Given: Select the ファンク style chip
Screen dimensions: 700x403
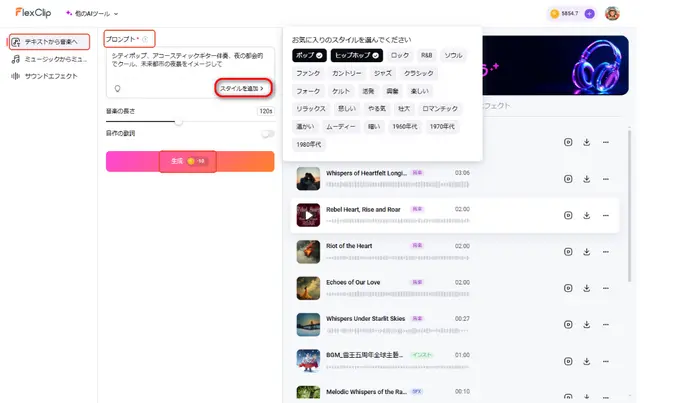Looking at the screenshot, I should click(308, 73).
